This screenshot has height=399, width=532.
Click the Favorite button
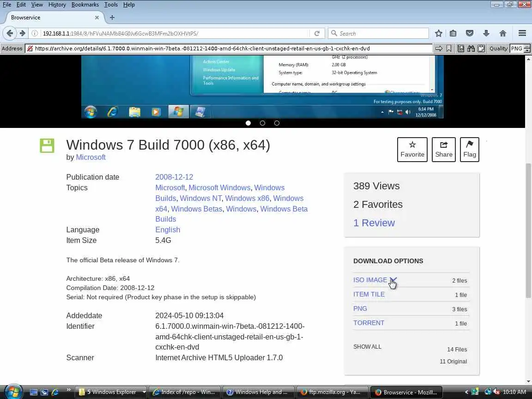point(412,150)
